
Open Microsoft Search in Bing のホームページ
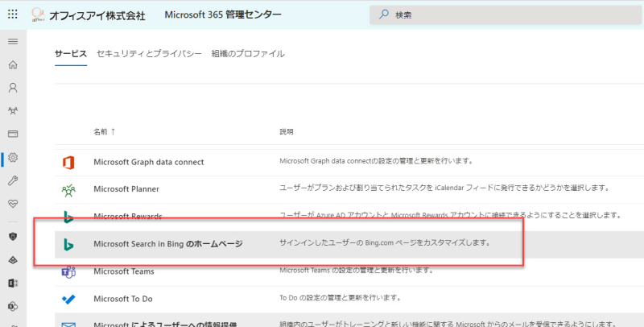tap(168, 244)
